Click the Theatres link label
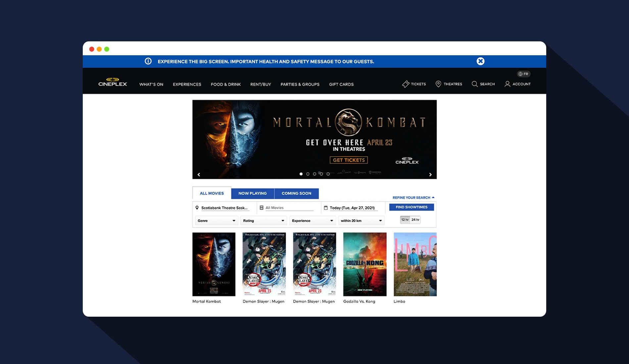The image size is (629, 364). coord(453,84)
